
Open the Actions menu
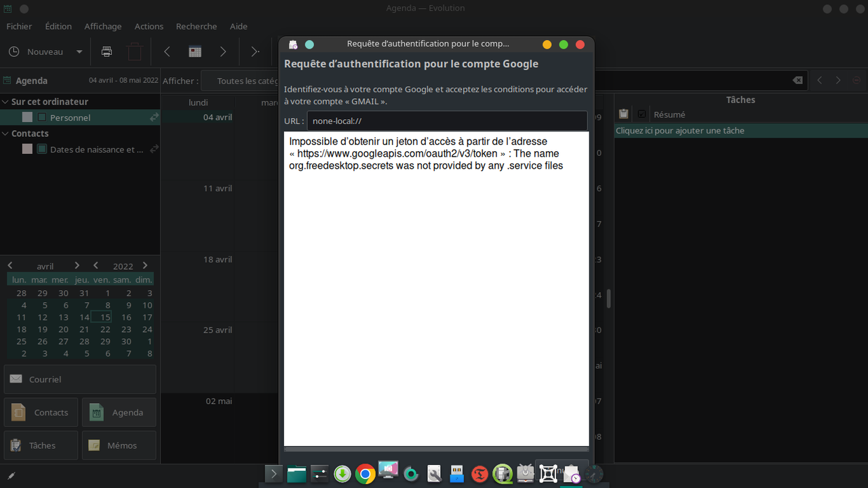[x=149, y=26]
